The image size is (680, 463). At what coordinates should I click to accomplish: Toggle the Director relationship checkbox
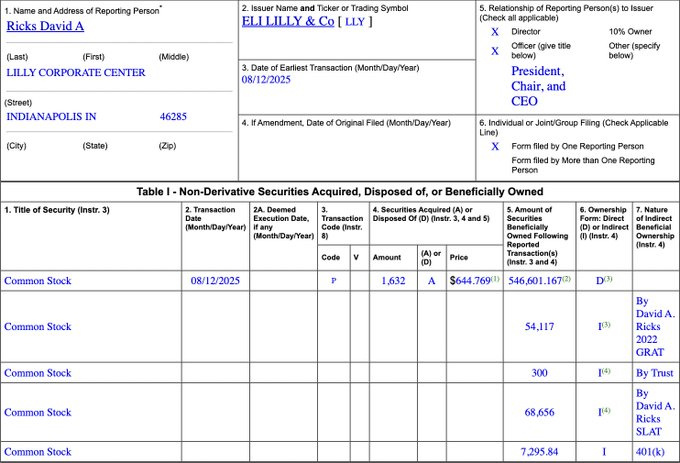point(495,32)
